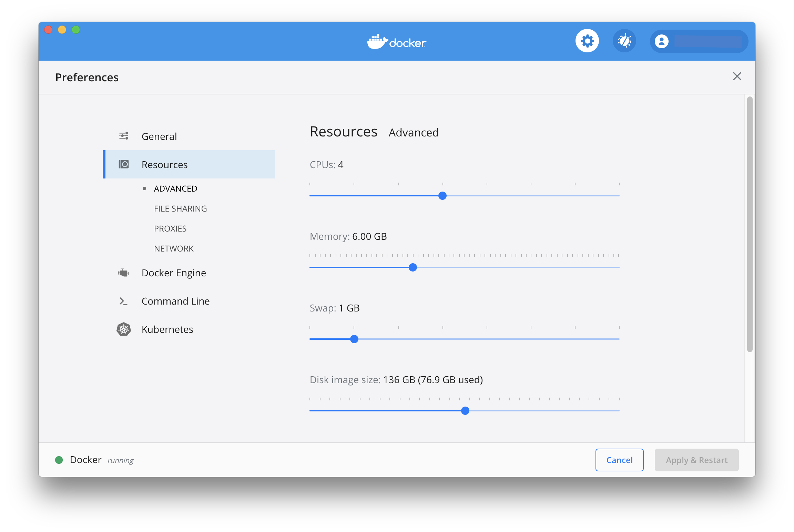Click the Memory slider handle
The height and width of the screenshot is (532, 794).
coord(413,267)
